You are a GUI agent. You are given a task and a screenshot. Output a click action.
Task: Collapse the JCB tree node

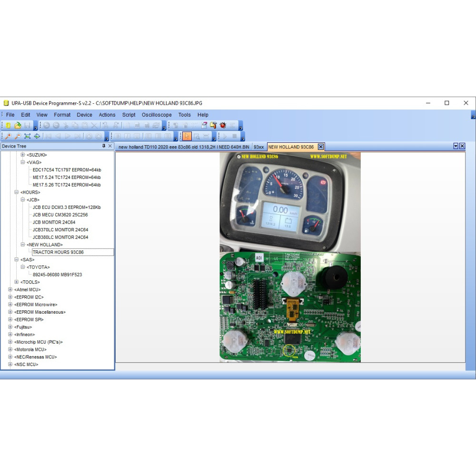click(23, 200)
